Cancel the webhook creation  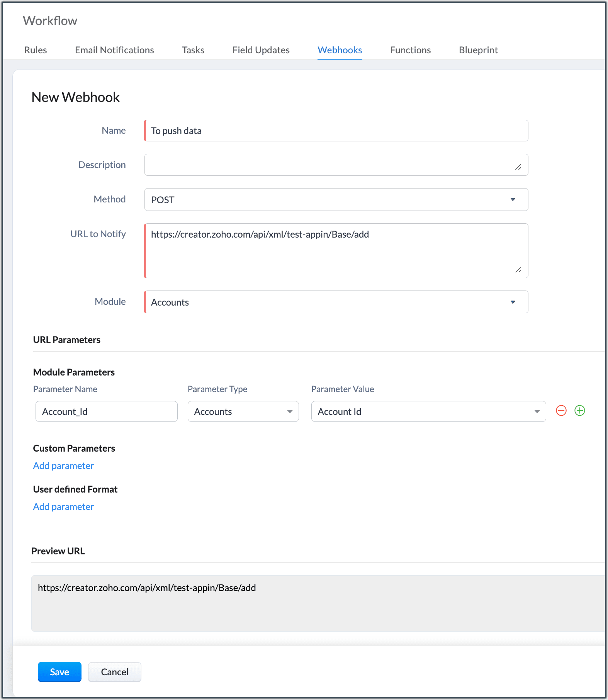[114, 672]
